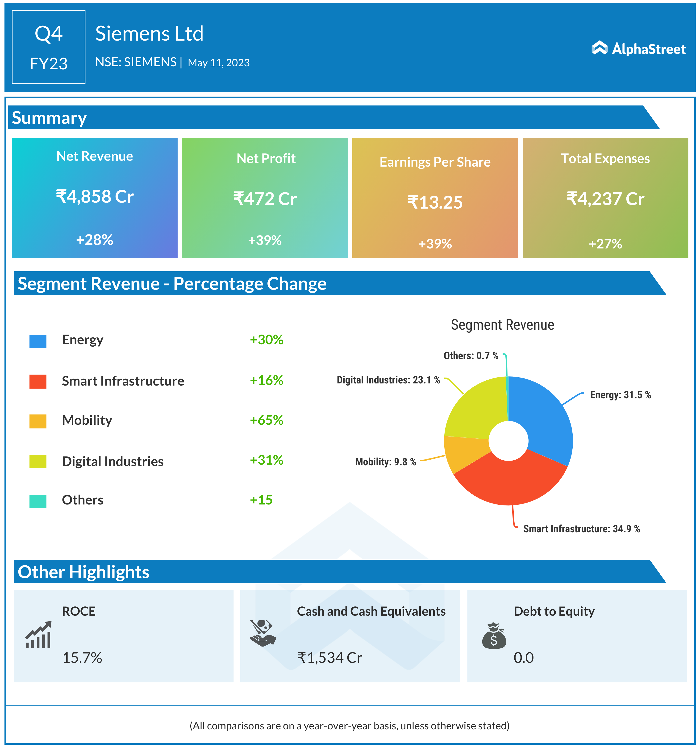700x752 pixels.
Task: Click the cash-in-hand icon
Action: coord(263,633)
